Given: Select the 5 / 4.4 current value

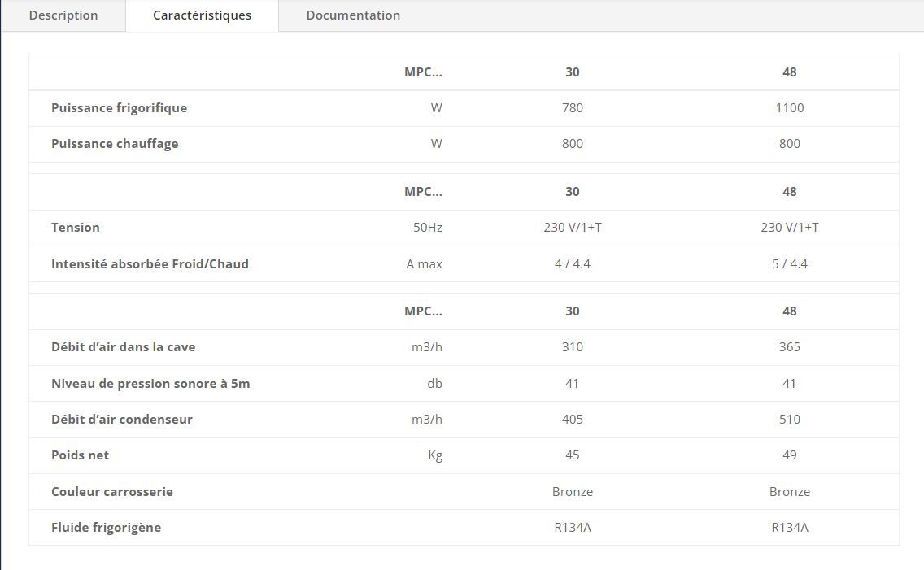Looking at the screenshot, I should pyautogui.click(x=790, y=263).
